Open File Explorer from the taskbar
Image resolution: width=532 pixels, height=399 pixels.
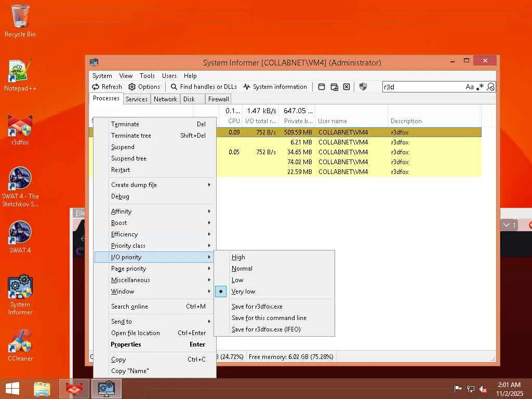[42, 389]
